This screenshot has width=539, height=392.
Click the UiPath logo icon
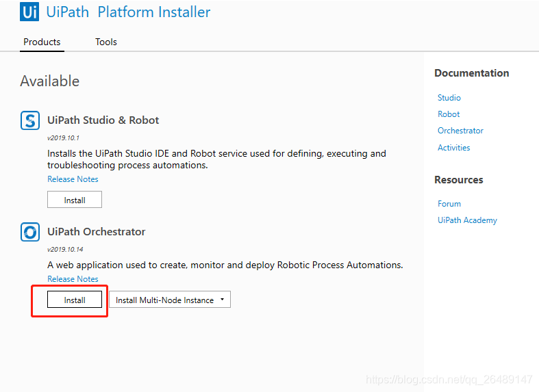tap(29, 12)
